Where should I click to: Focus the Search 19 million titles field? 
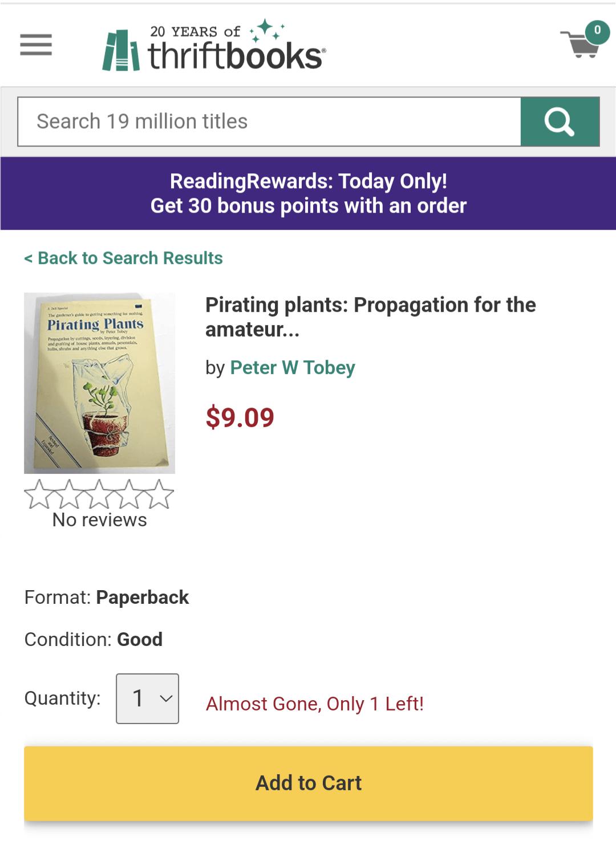coord(269,121)
